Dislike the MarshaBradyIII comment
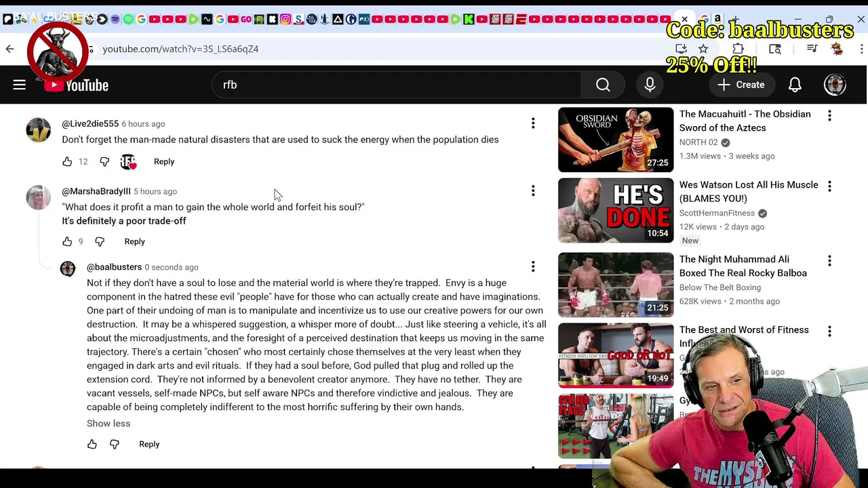 point(100,241)
